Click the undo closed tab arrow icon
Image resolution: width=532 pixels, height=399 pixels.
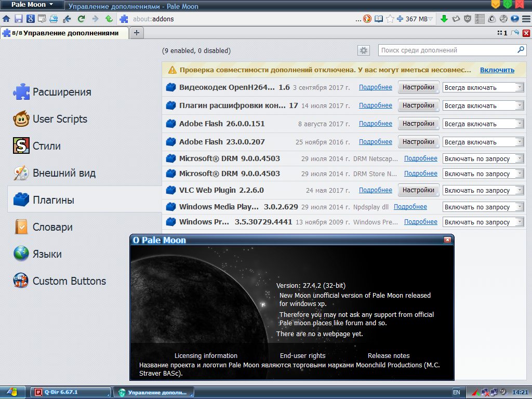pyautogui.click(x=515, y=33)
